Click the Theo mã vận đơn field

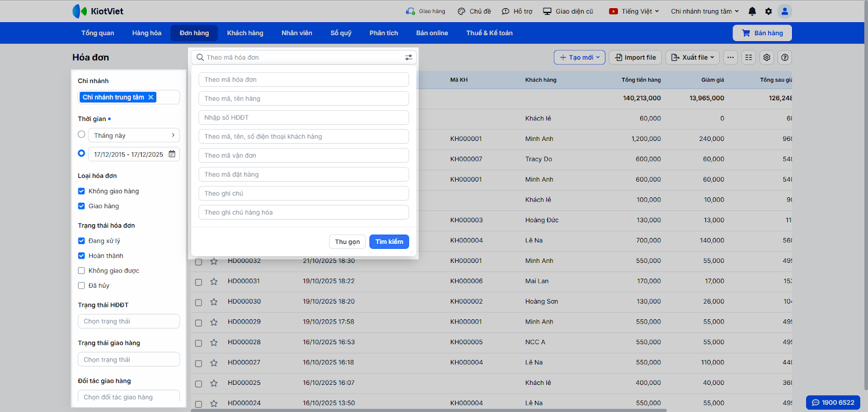(303, 156)
